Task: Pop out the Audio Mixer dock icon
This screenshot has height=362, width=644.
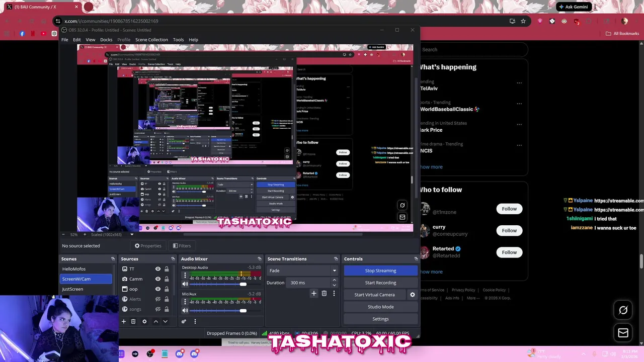Action: point(259,259)
